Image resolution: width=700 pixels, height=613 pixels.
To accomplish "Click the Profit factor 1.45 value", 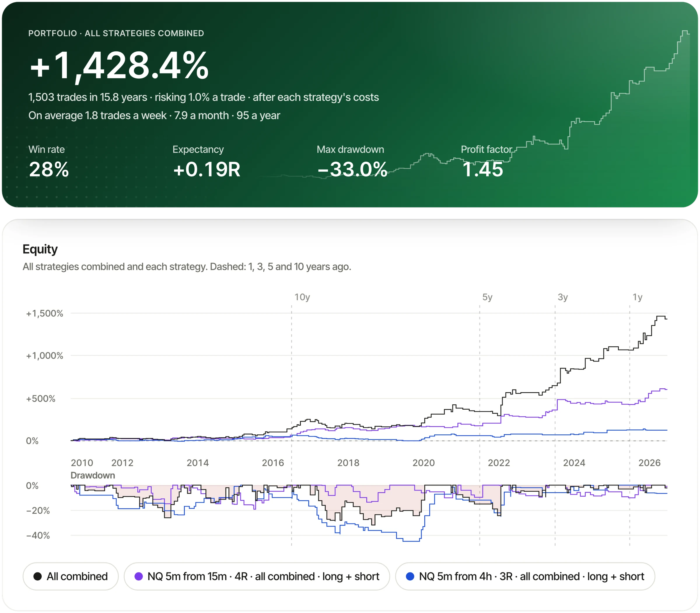I will point(482,169).
